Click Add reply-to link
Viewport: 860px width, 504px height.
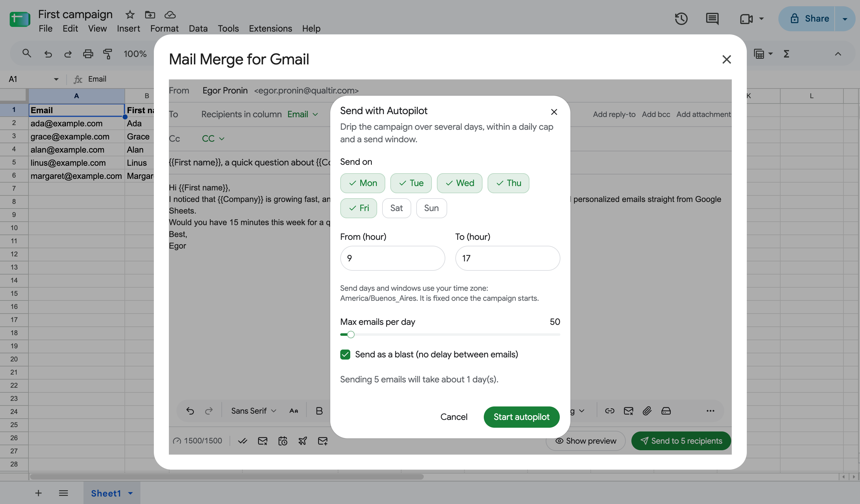(x=614, y=114)
